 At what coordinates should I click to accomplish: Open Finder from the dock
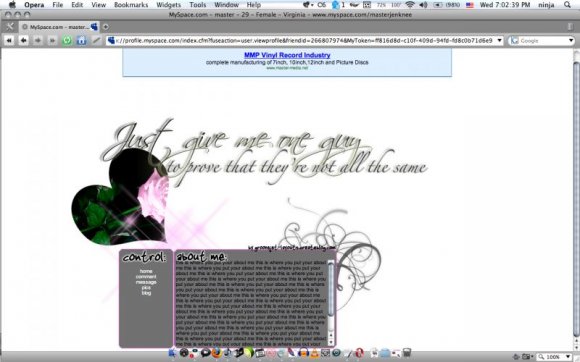(x=172, y=353)
